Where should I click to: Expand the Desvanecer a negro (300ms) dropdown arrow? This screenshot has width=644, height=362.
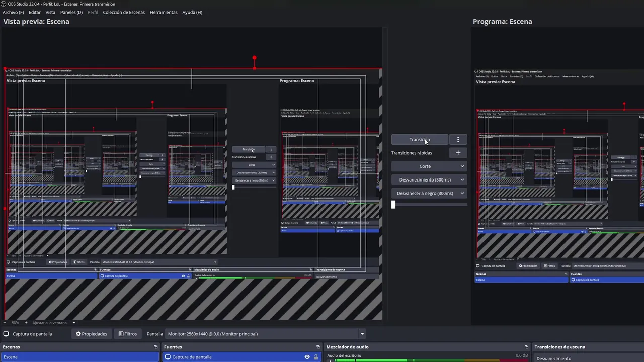tap(462, 193)
